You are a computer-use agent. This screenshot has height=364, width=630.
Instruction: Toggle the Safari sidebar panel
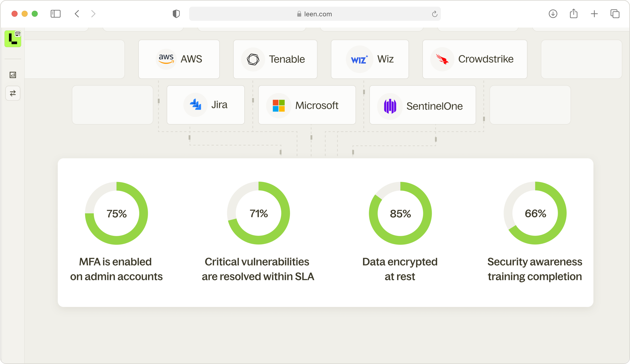55,14
